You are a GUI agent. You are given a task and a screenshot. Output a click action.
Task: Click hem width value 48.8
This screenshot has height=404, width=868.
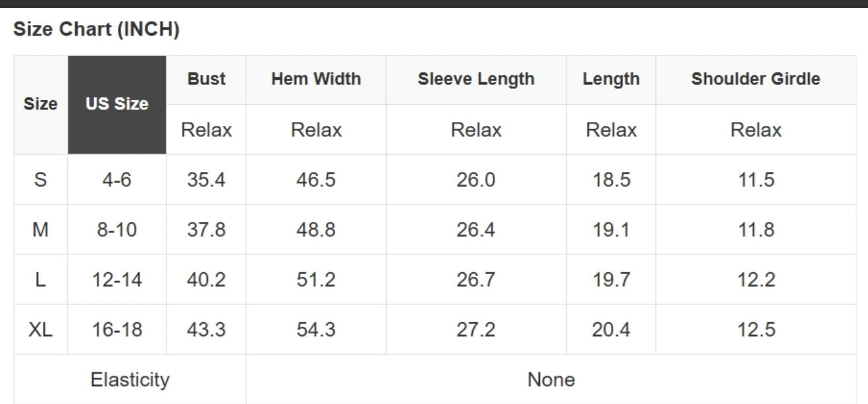316,230
